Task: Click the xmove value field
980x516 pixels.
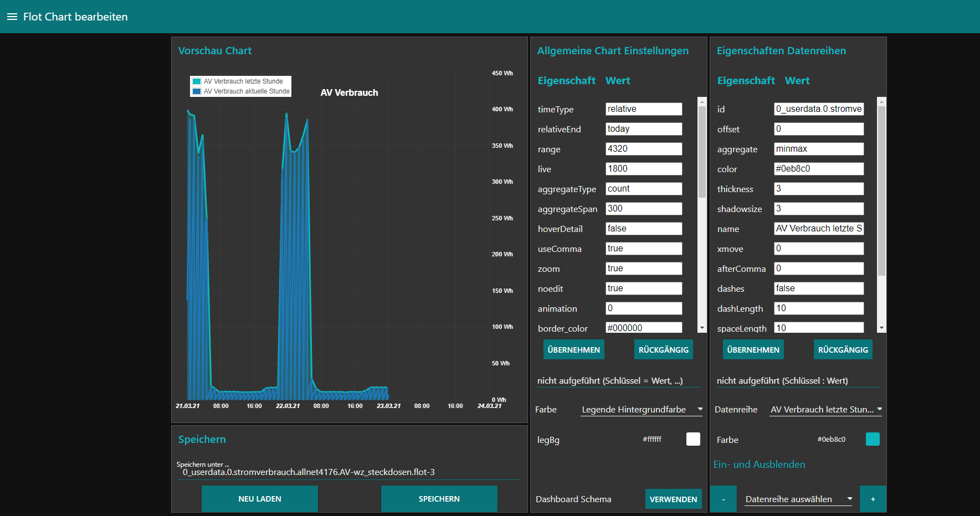Action: click(819, 249)
